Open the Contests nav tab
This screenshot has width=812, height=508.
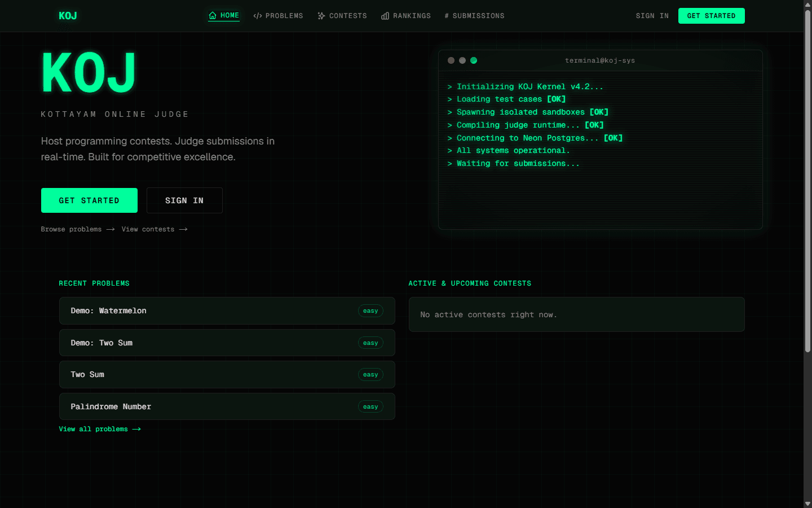tap(342, 16)
